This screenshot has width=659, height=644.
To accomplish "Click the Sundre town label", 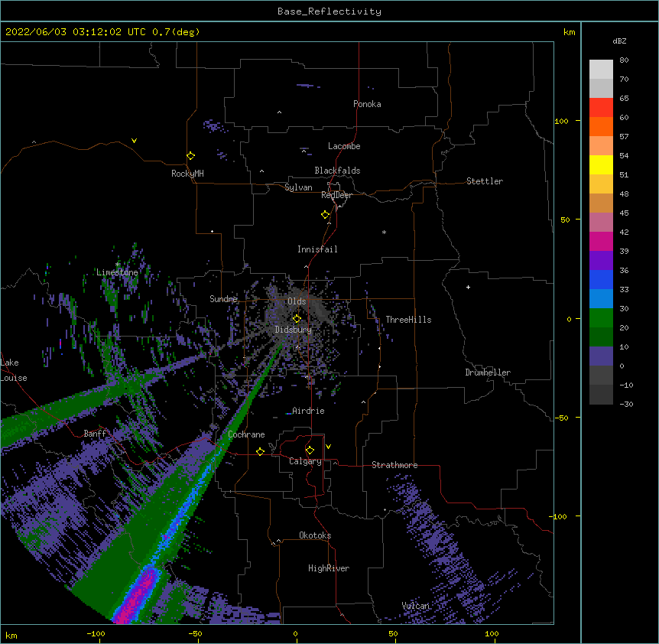I will [x=223, y=299].
